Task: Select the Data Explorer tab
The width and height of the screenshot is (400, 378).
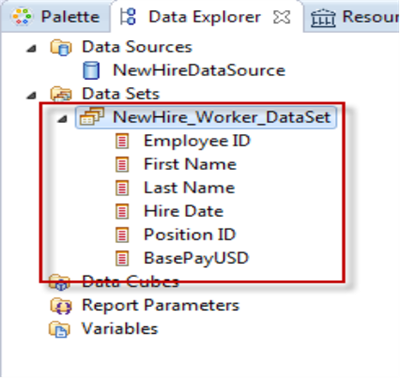Action: coord(207,17)
